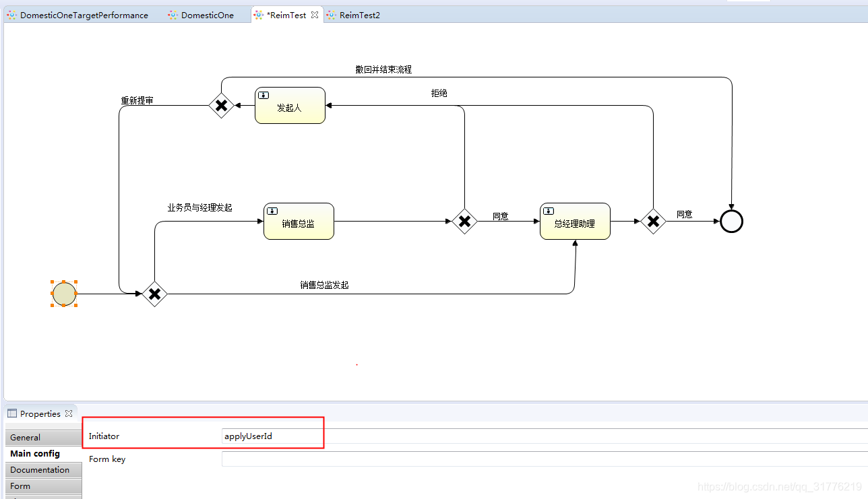This screenshot has width=868, height=499.
Task: Open the Documentation properties section
Action: [44, 469]
